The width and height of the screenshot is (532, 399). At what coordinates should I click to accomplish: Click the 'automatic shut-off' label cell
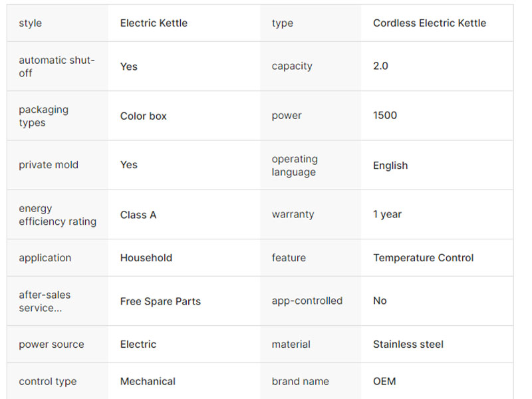tap(57, 66)
